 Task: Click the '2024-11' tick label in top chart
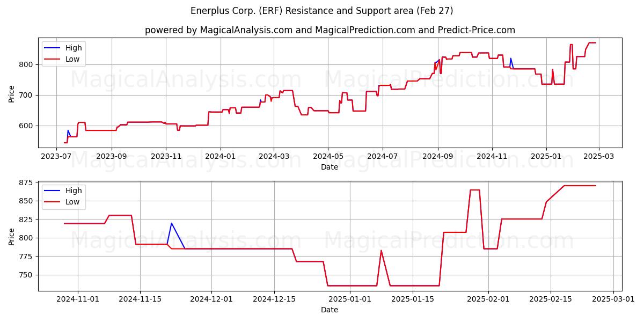(492, 157)
